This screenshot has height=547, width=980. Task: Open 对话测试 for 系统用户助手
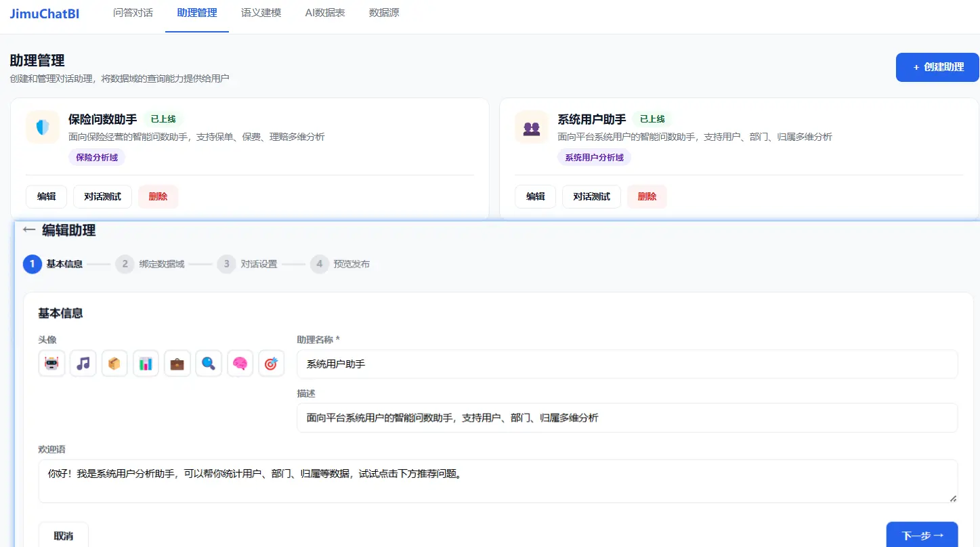[x=591, y=196]
